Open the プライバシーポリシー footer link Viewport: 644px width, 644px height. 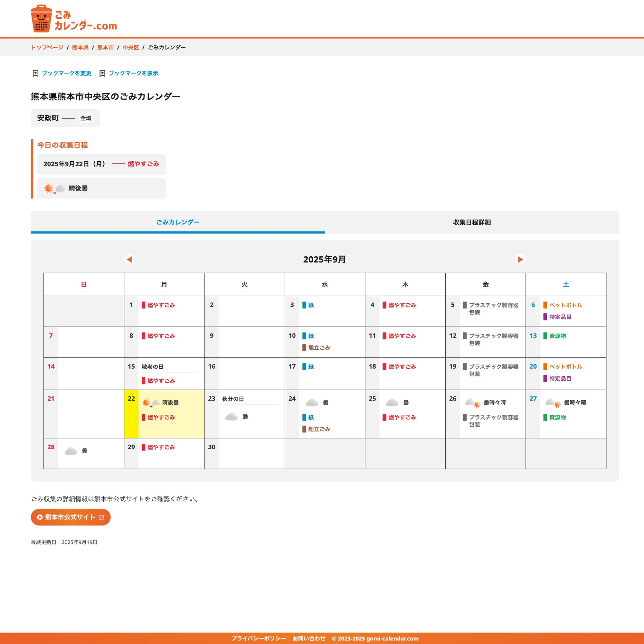coord(259,638)
